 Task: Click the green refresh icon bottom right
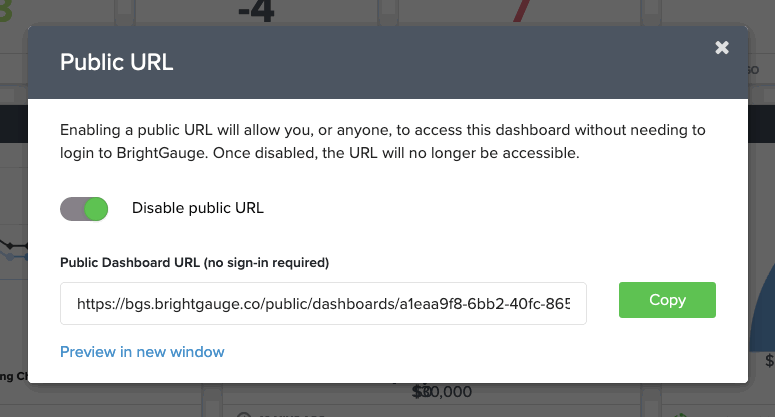[681, 415]
